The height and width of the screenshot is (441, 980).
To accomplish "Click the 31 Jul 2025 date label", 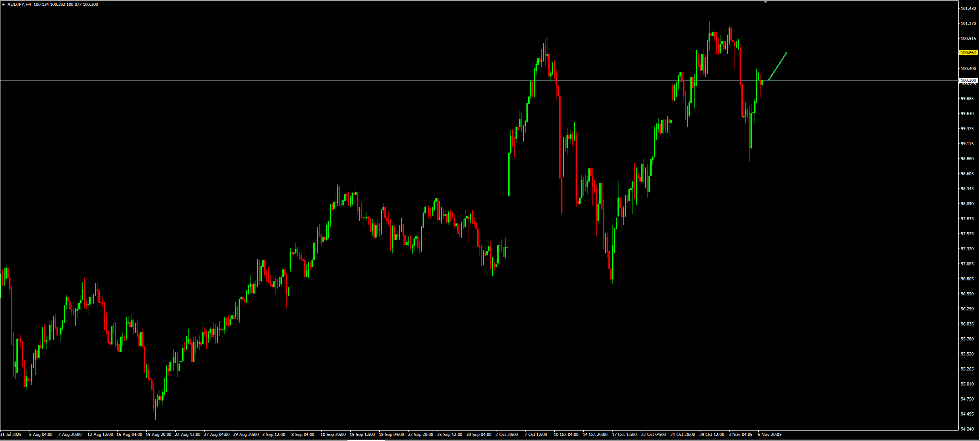I will (11, 435).
